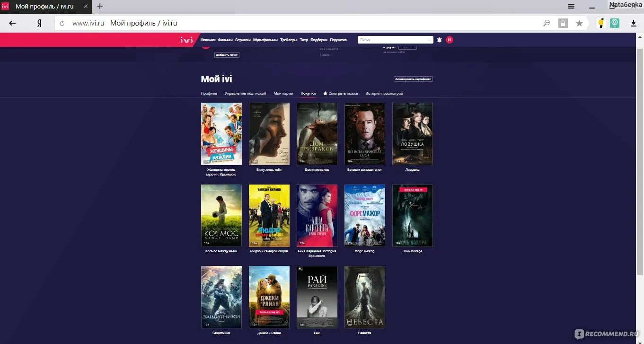Click the yellow lightbulb extension icon

(x=601, y=23)
